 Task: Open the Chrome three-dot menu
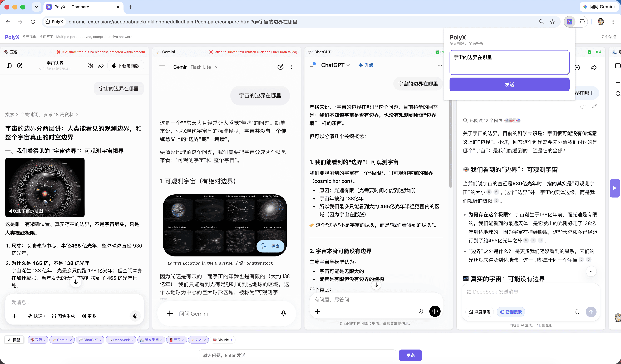pyautogui.click(x=613, y=22)
